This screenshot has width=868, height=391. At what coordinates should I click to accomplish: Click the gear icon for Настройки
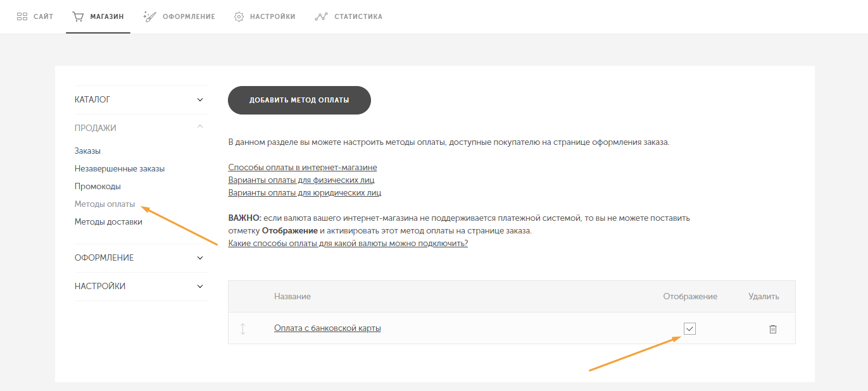[239, 16]
